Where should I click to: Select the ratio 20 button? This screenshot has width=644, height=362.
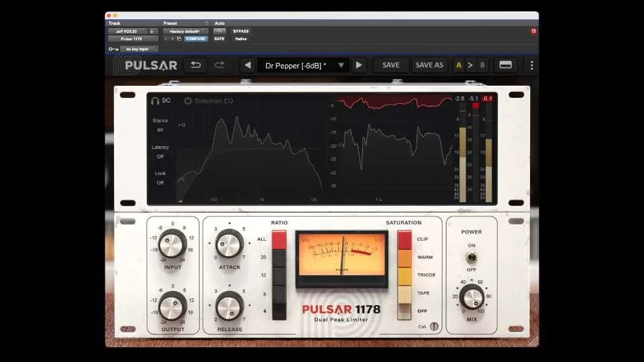pos(279,257)
